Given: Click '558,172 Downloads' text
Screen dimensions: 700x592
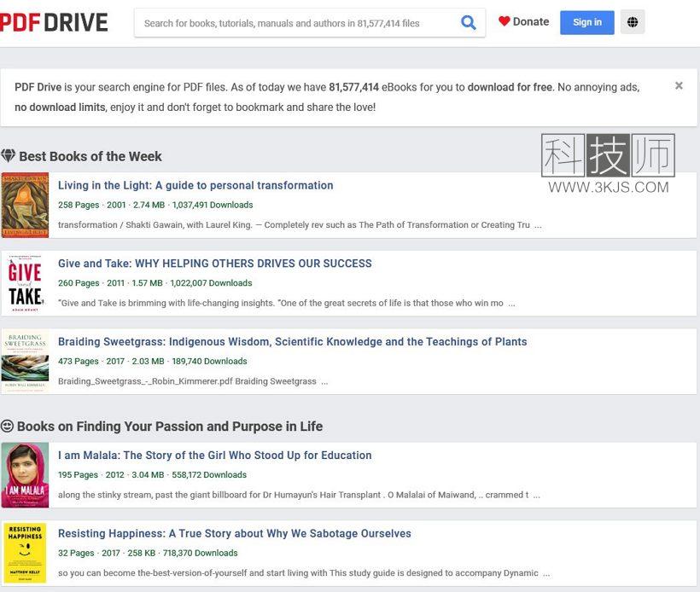Looking at the screenshot, I should click(x=209, y=474).
